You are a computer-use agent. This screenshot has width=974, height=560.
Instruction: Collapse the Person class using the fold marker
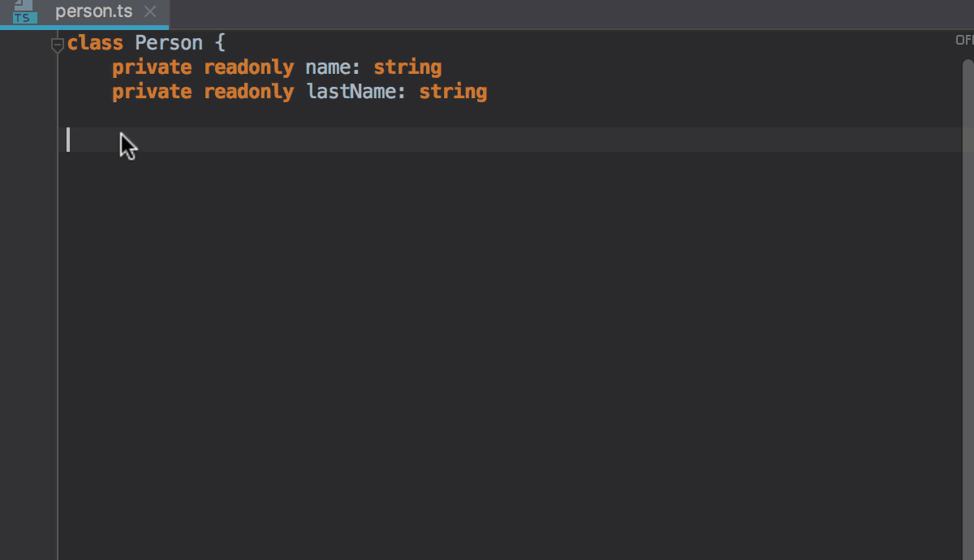tap(57, 42)
